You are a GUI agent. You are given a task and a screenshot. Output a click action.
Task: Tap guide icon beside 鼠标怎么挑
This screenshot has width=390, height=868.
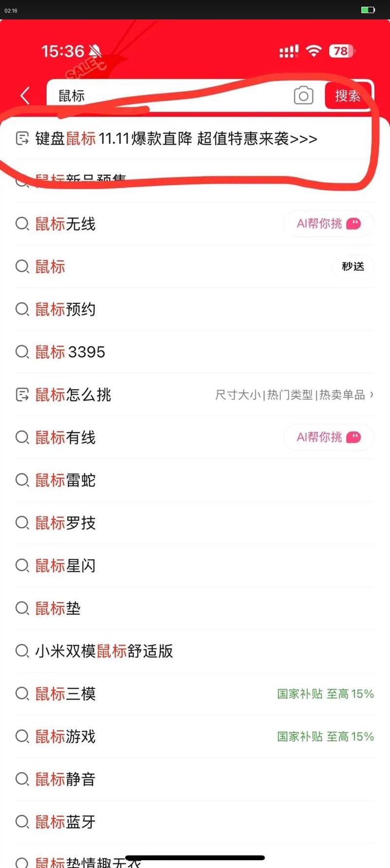[22, 395]
